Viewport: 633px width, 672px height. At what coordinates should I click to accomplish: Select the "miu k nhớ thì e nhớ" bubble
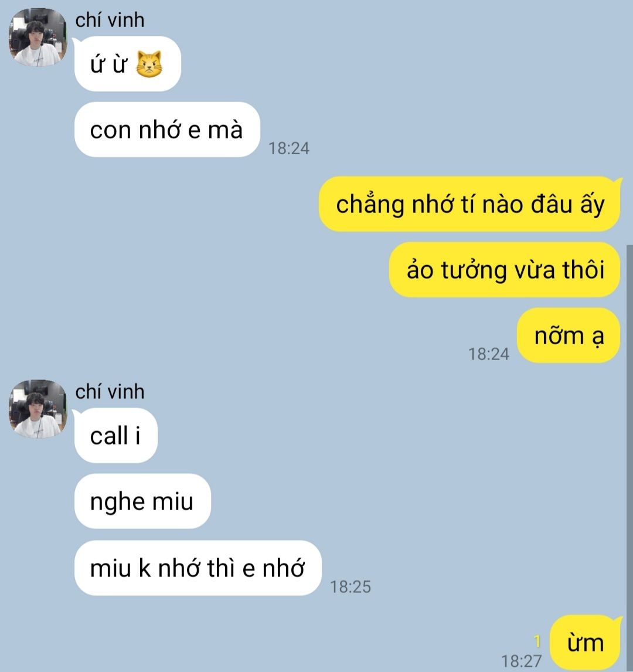pyautogui.click(x=198, y=568)
